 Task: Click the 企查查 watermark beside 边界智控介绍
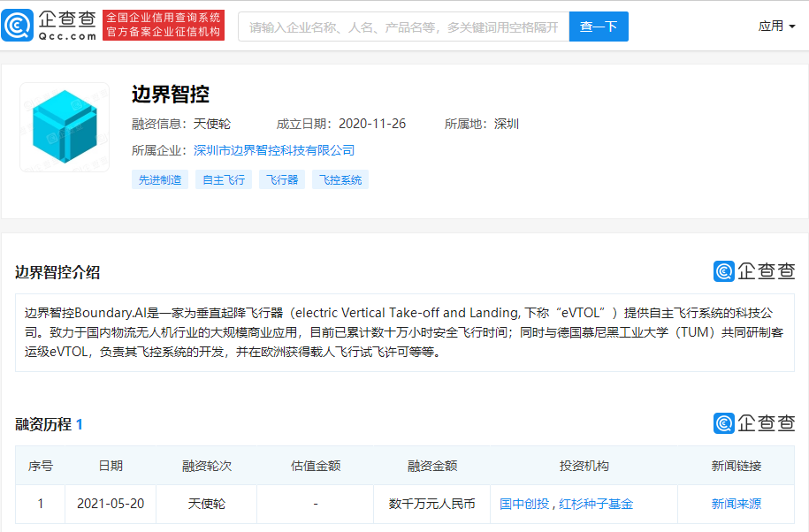(753, 271)
